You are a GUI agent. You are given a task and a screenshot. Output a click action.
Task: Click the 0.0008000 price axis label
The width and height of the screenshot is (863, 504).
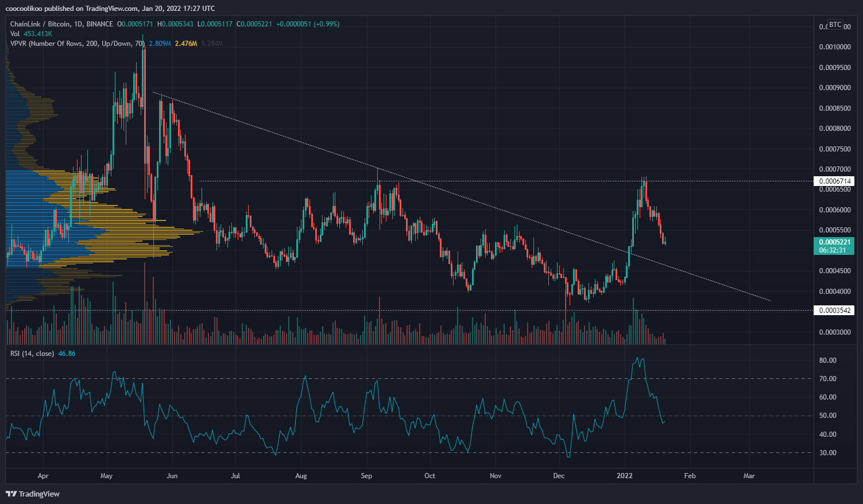coord(835,129)
